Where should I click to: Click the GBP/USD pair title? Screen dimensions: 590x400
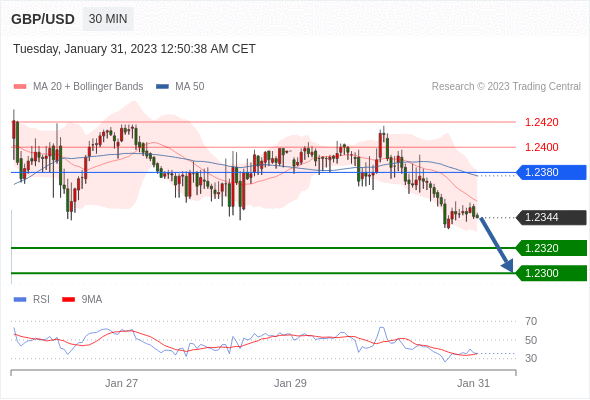43,19
